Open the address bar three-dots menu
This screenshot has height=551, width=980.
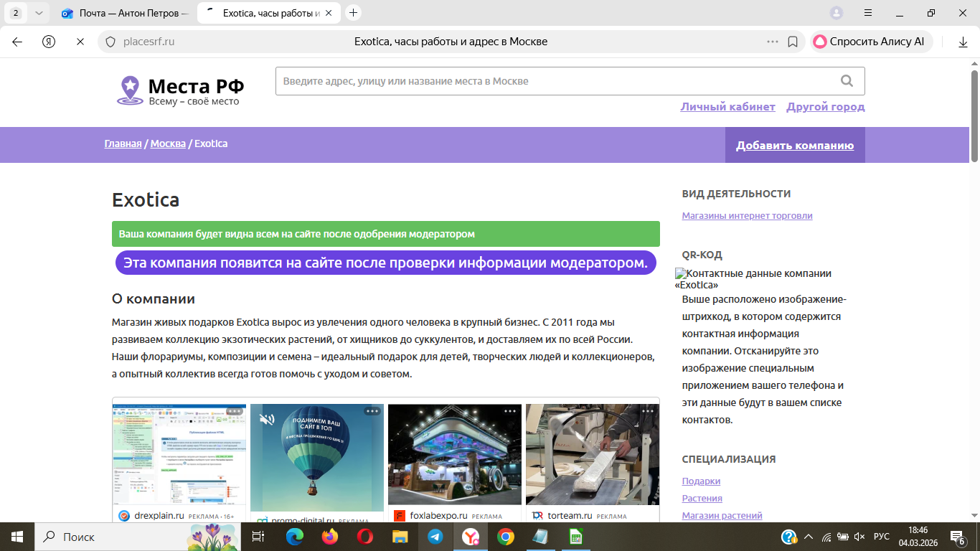773,42
